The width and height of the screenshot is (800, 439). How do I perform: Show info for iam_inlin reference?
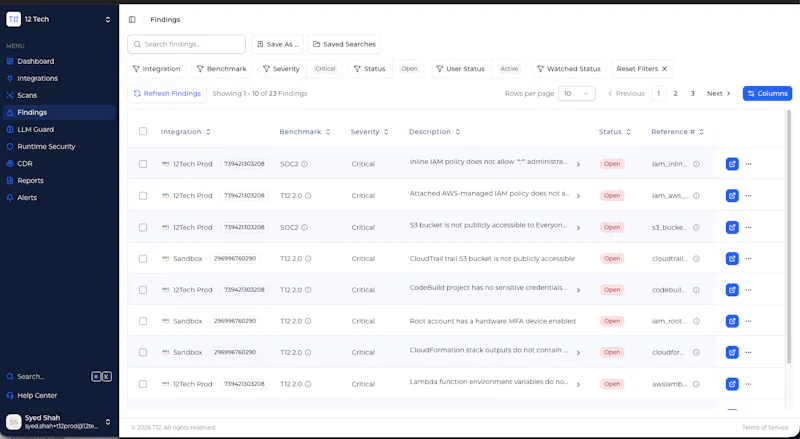[x=696, y=164]
